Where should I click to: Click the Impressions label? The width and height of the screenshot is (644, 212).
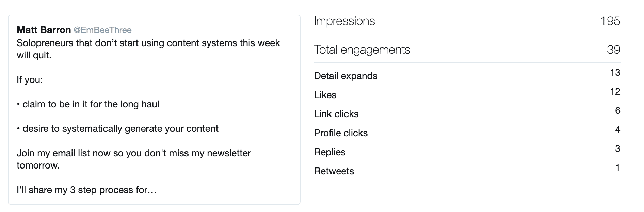pos(344,21)
